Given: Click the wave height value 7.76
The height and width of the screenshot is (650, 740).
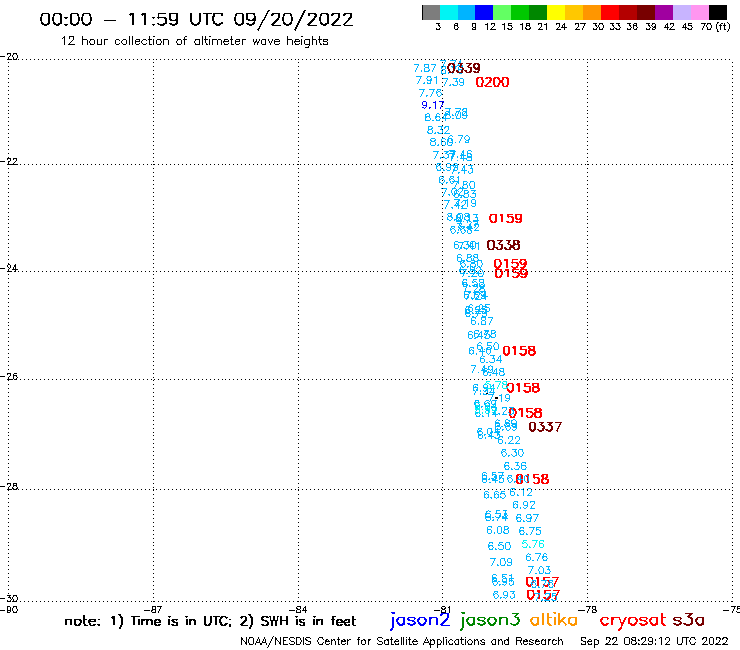Looking at the screenshot, I should pos(430,93).
